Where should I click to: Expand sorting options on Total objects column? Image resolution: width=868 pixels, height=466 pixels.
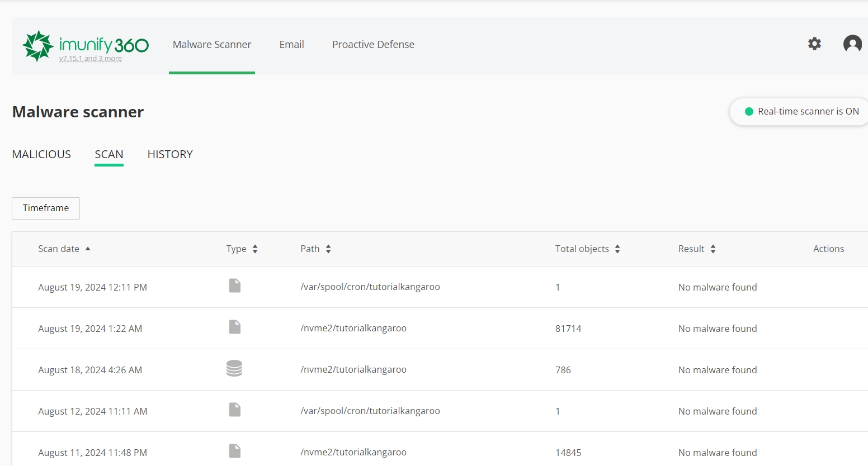pos(617,249)
